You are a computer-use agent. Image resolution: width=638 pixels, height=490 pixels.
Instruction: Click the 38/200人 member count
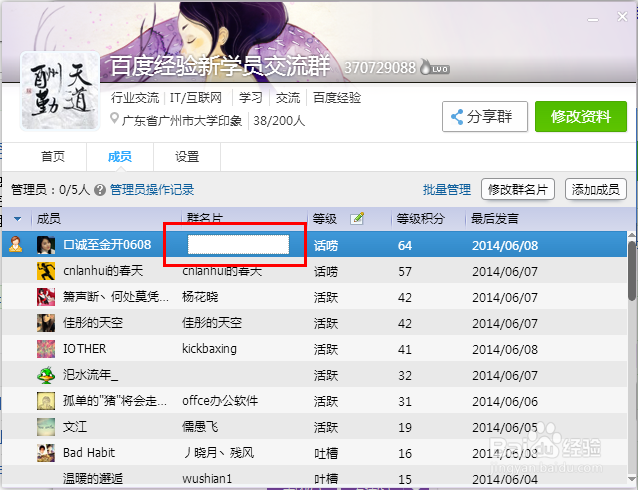click(279, 121)
